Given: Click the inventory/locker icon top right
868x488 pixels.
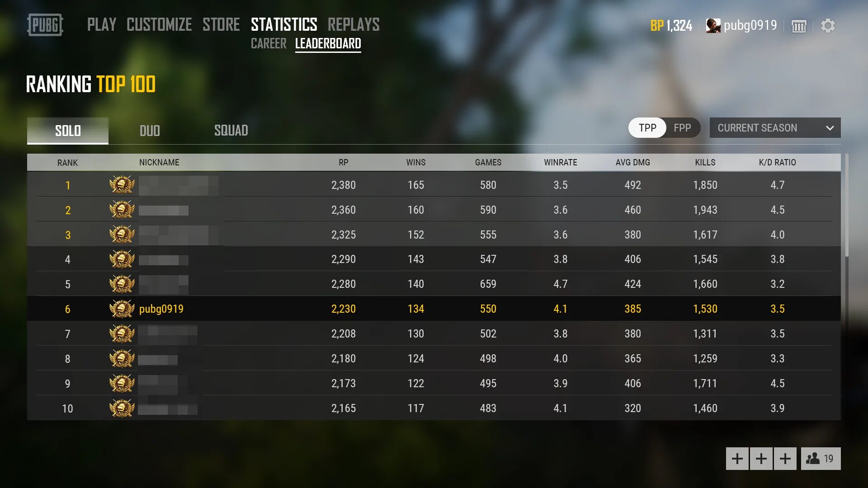Looking at the screenshot, I should coord(799,25).
